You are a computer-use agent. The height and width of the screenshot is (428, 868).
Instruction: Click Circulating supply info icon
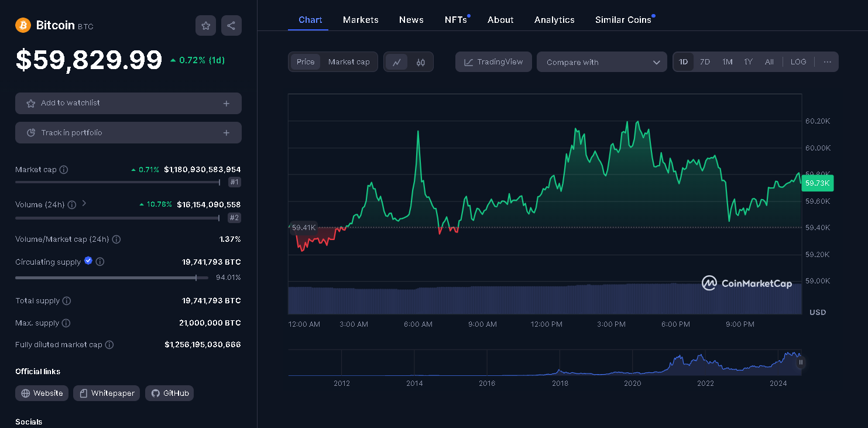coord(100,262)
